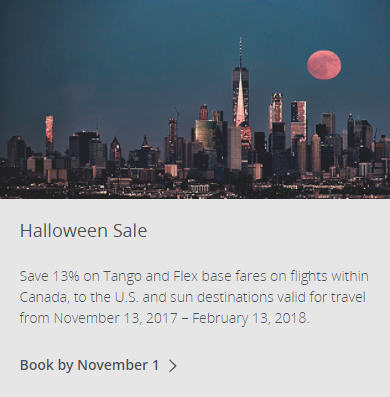Click the tall spire tower in the photo
This screenshot has height=397, width=390.
pyautogui.click(x=241, y=97)
